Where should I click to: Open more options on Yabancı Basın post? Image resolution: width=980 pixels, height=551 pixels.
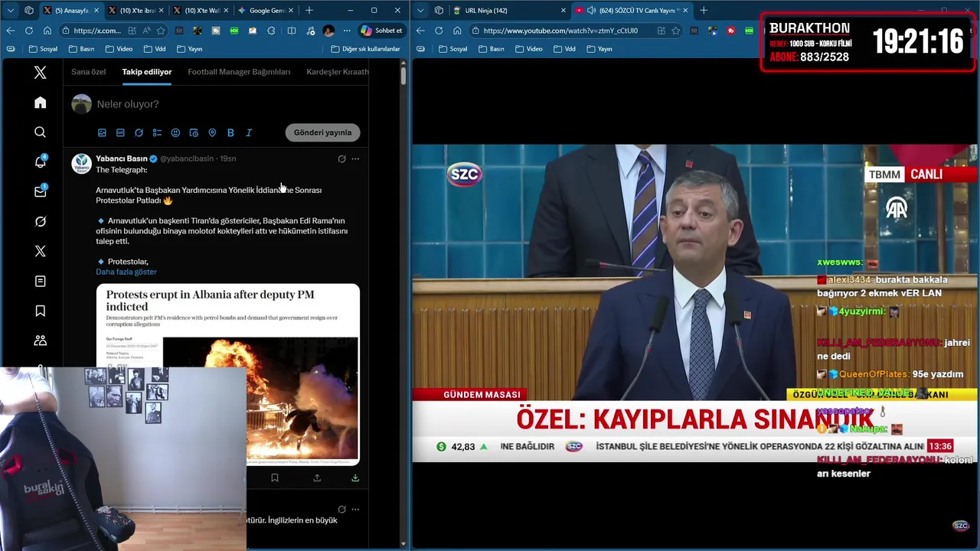click(355, 159)
